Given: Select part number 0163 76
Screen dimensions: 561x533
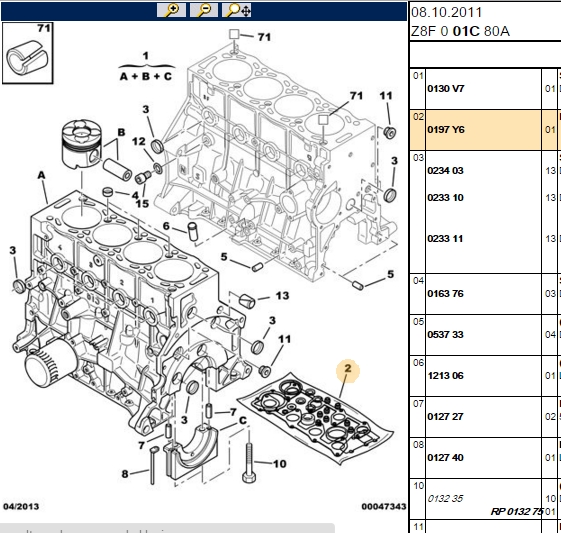Looking at the screenshot, I should pyautogui.click(x=445, y=294).
